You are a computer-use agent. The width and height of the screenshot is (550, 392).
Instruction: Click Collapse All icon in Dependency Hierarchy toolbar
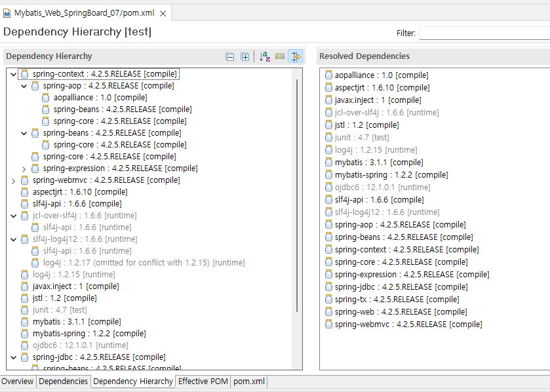(x=229, y=56)
